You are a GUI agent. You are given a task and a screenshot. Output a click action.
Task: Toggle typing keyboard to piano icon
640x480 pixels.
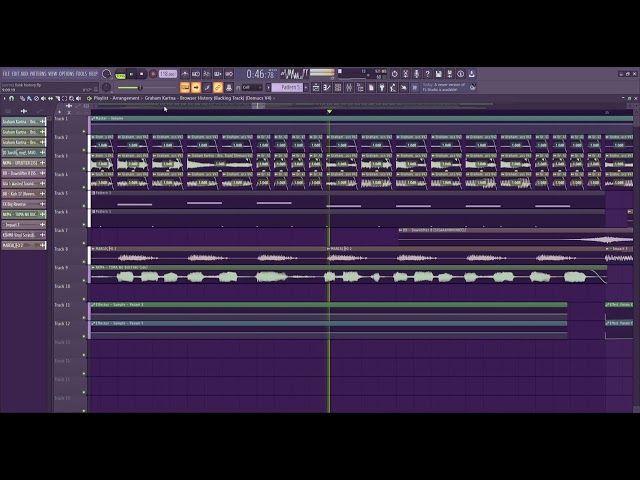[185, 87]
